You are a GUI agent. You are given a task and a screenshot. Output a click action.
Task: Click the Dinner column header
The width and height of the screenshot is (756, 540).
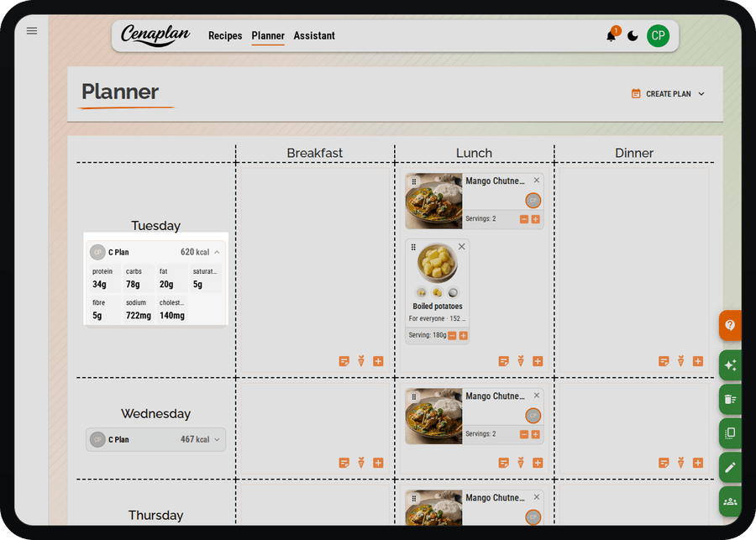pyautogui.click(x=634, y=153)
